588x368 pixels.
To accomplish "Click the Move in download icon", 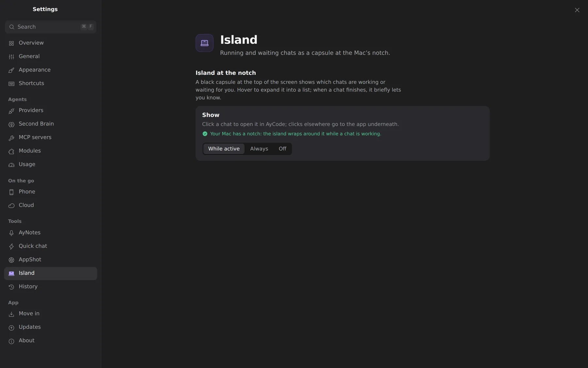I will 11,314.
